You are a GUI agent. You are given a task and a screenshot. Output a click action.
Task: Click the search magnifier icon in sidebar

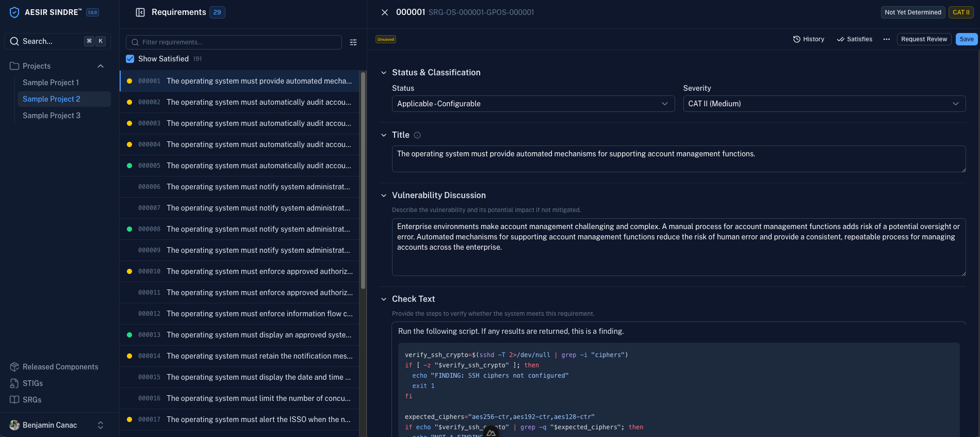(14, 41)
